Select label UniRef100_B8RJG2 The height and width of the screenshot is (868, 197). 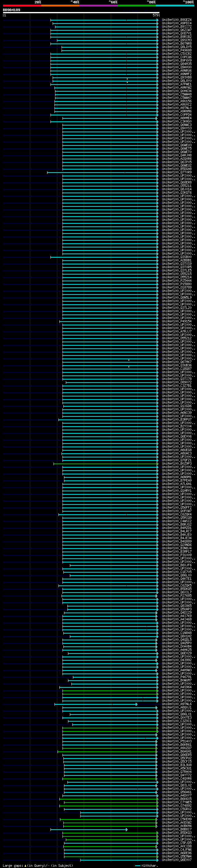point(177,525)
